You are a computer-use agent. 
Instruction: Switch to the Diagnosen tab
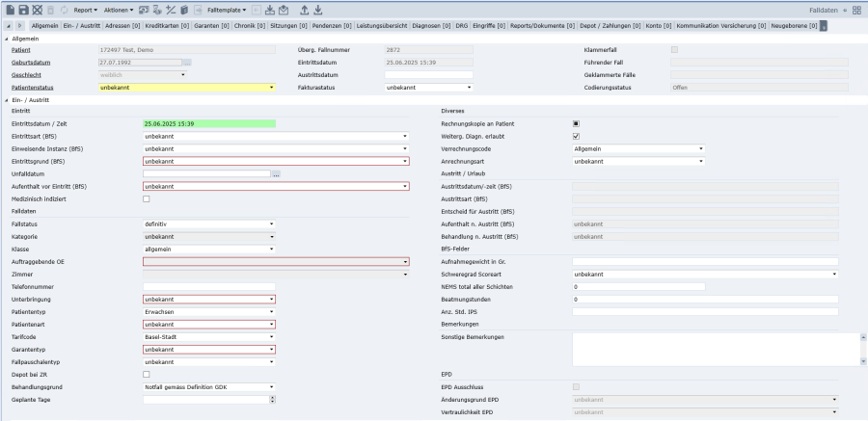[429, 24]
